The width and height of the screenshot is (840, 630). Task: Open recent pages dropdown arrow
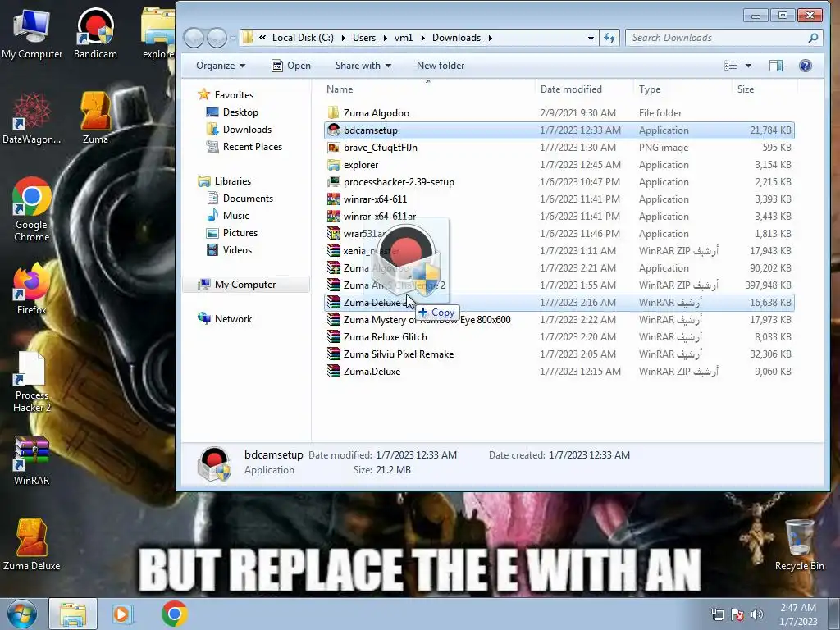point(232,38)
